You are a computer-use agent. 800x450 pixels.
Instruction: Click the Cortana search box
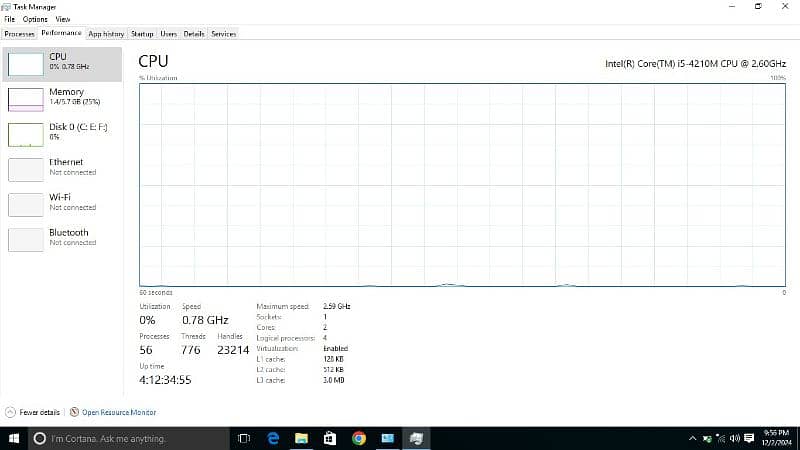[130, 438]
